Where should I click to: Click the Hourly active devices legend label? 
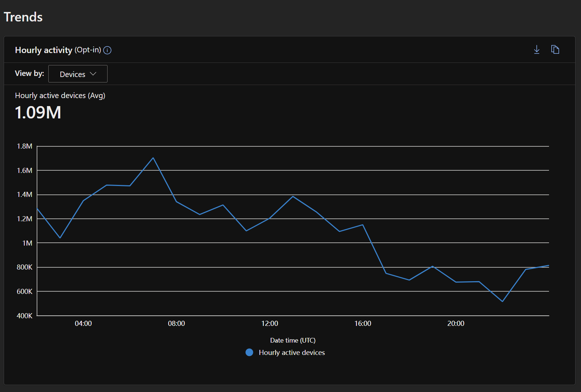pyautogui.click(x=292, y=352)
